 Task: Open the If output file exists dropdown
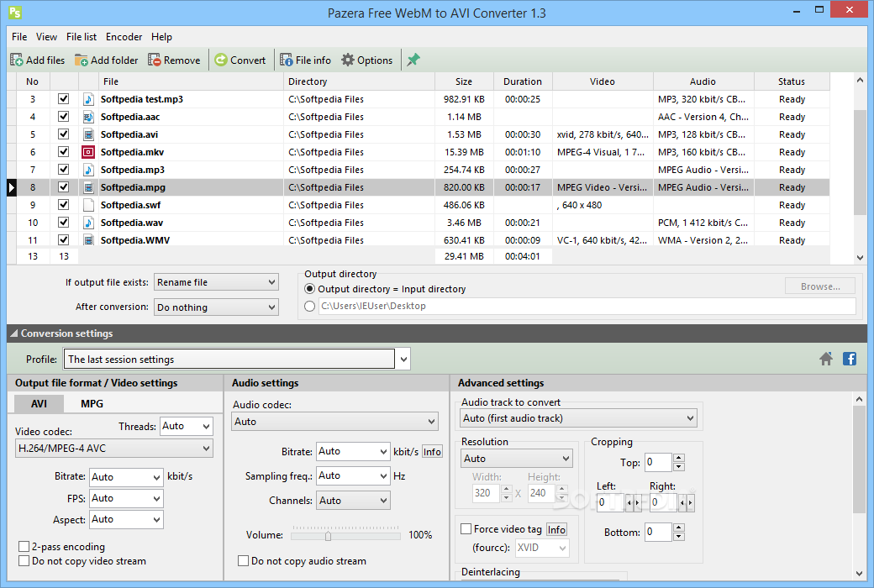coord(216,282)
